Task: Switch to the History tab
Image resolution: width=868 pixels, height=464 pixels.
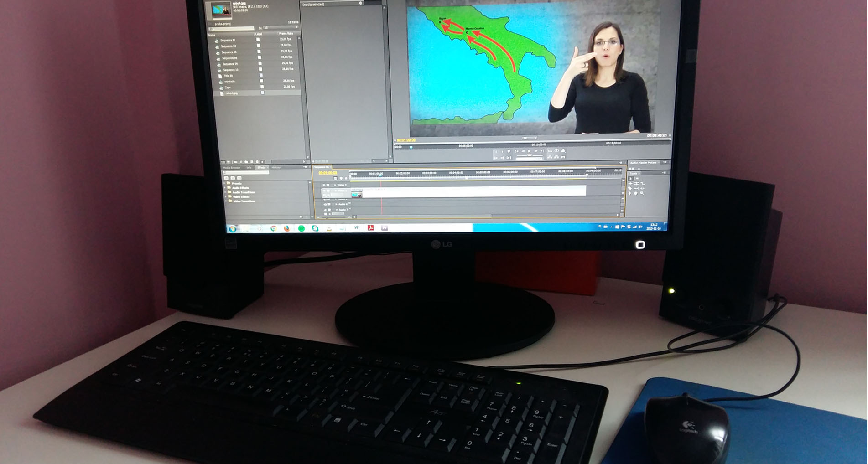Action: click(276, 168)
